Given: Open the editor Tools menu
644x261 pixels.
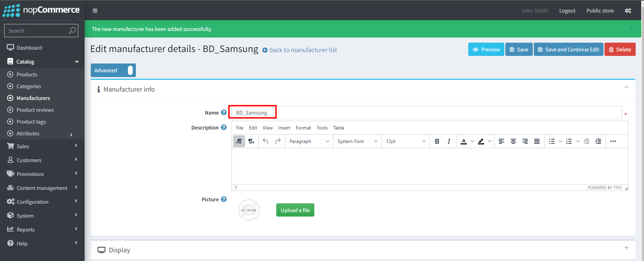Looking at the screenshot, I should 322,128.
